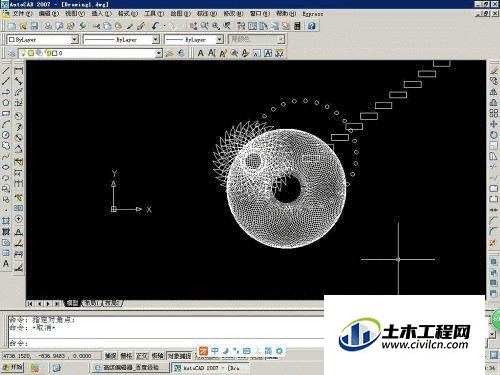Image resolution: width=500 pixels, height=375 pixels.
Task: Switch to the 模型 (Model) tab
Action: tap(72, 303)
